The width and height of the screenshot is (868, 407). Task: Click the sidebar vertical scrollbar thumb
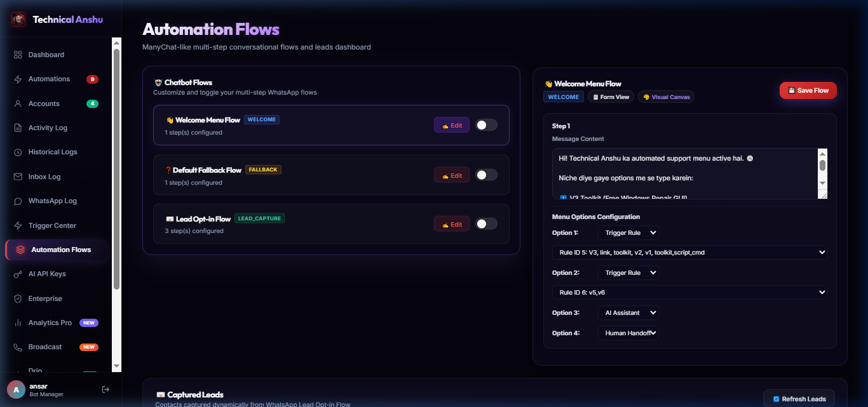(x=116, y=168)
